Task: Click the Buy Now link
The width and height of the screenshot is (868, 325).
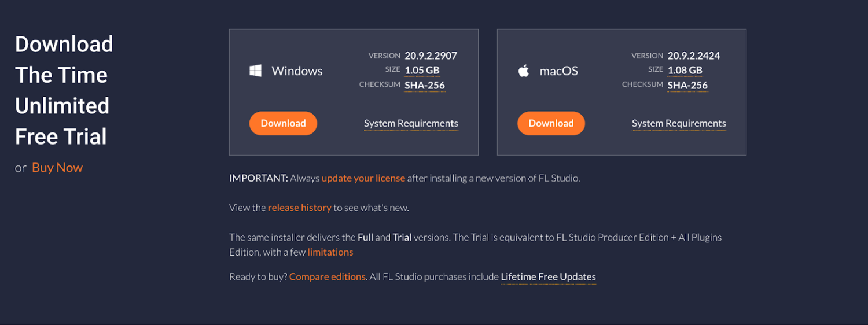Action: point(57,168)
